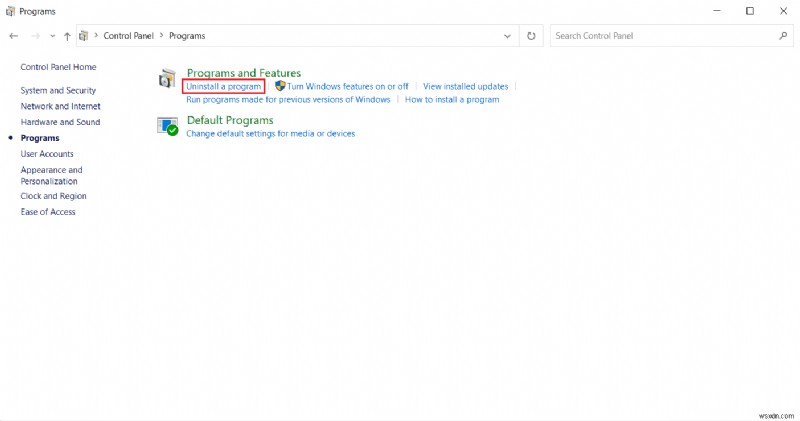
Task: Click the Programs window title bar icon
Action: [10, 11]
